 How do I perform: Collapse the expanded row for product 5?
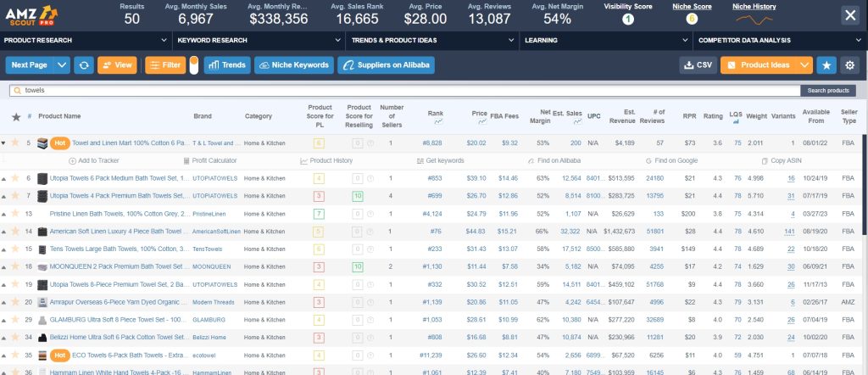tap(4, 143)
